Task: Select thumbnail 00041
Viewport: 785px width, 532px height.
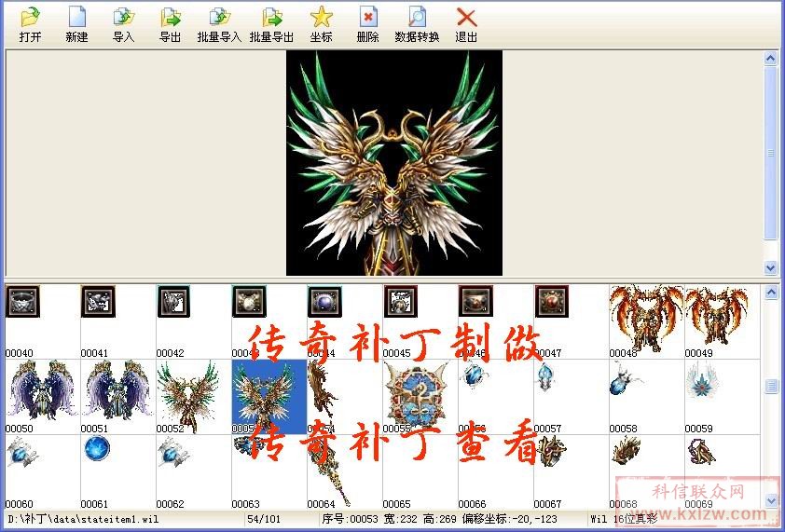Action: coord(98,301)
